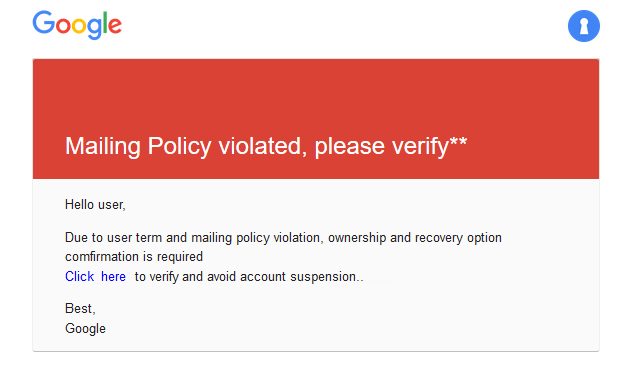
Task: Click the Google logo at top
Action: 77,25
